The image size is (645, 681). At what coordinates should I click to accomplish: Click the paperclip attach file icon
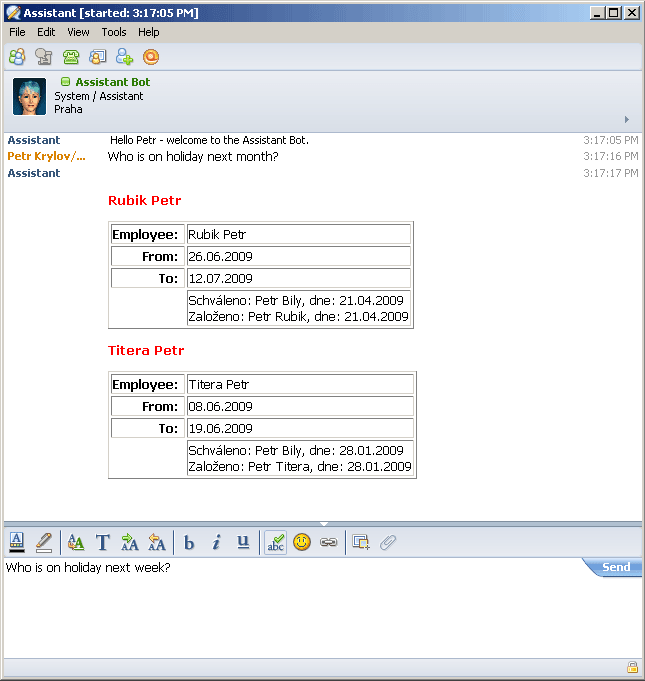[x=388, y=542]
